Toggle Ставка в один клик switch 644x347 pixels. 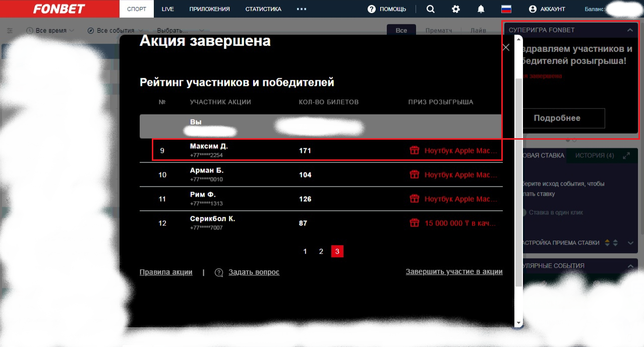pos(524,212)
